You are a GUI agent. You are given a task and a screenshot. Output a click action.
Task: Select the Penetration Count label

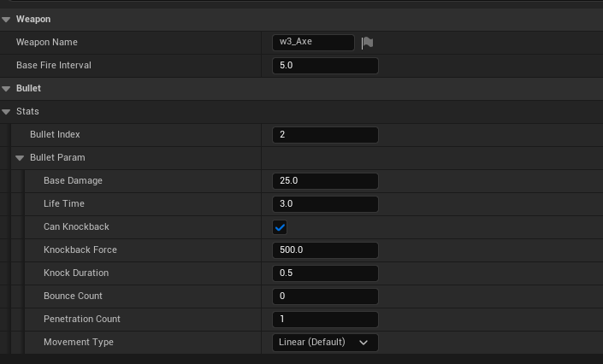(x=81, y=319)
